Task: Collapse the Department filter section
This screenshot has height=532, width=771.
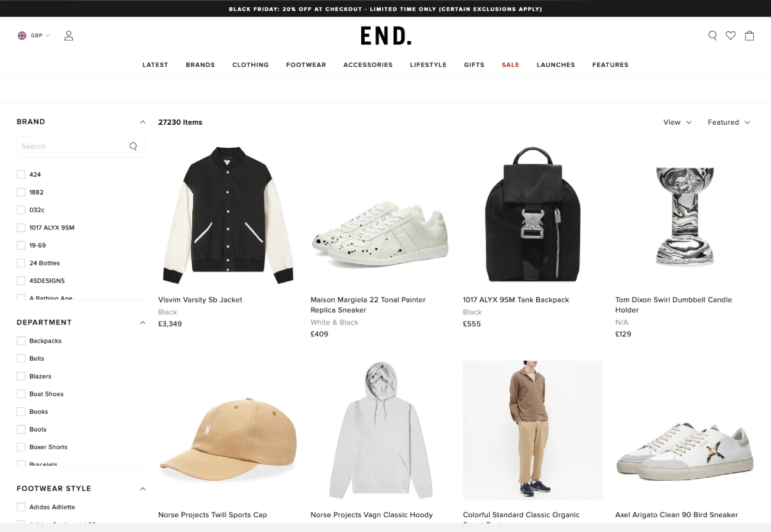Action: pos(142,323)
